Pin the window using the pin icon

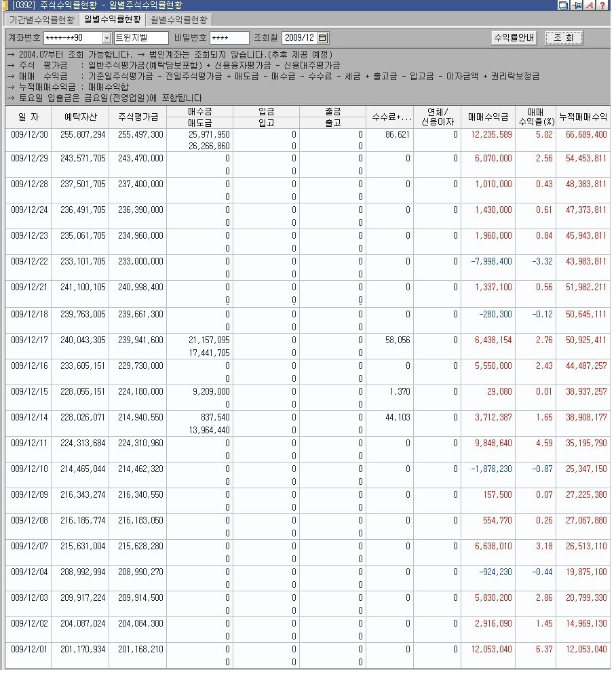(x=577, y=5)
